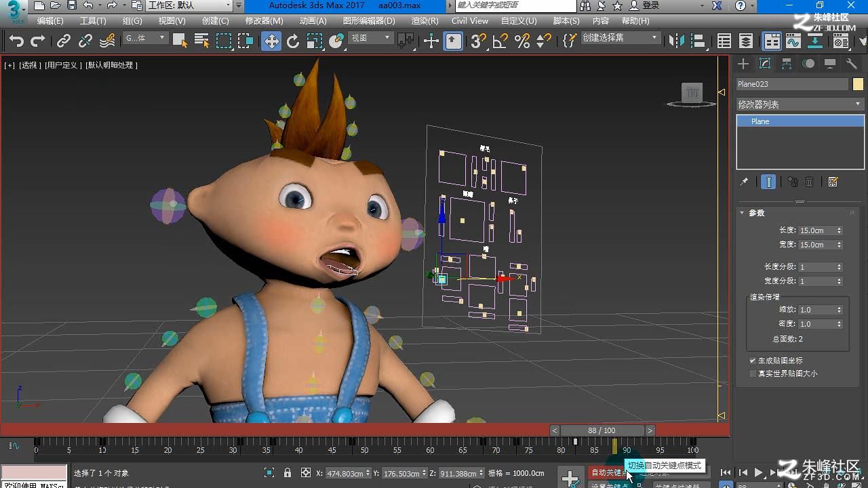Select the Bind to Space Warp tool
The image size is (868, 488).
[x=107, y=41]
